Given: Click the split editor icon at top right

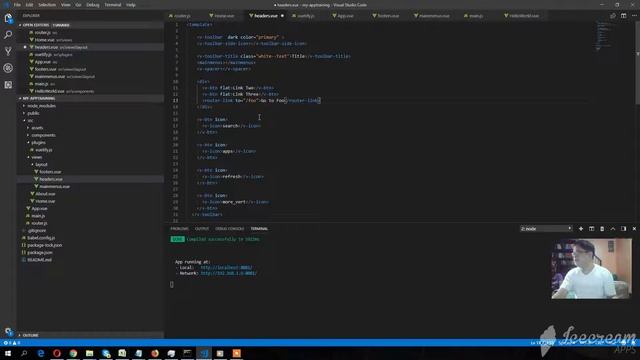Looking at the screenshot, I should click(623, 16).
